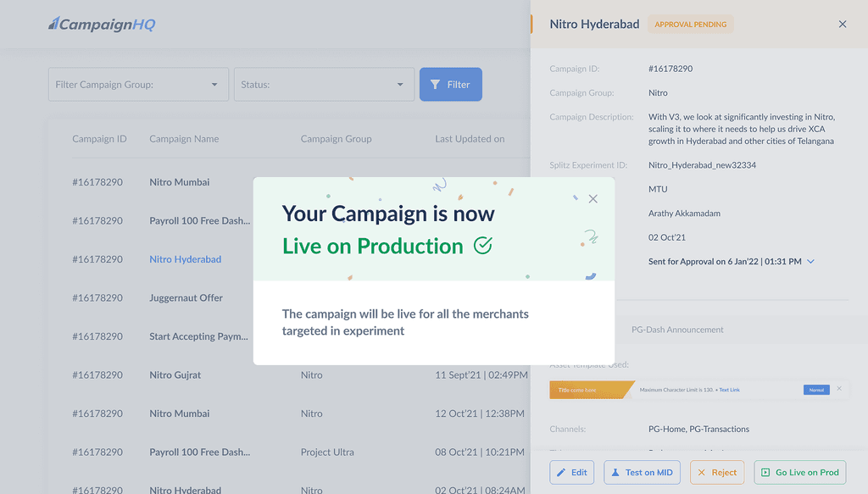
Task: Click the MTU value in details panel
Action: pos(658,189)
